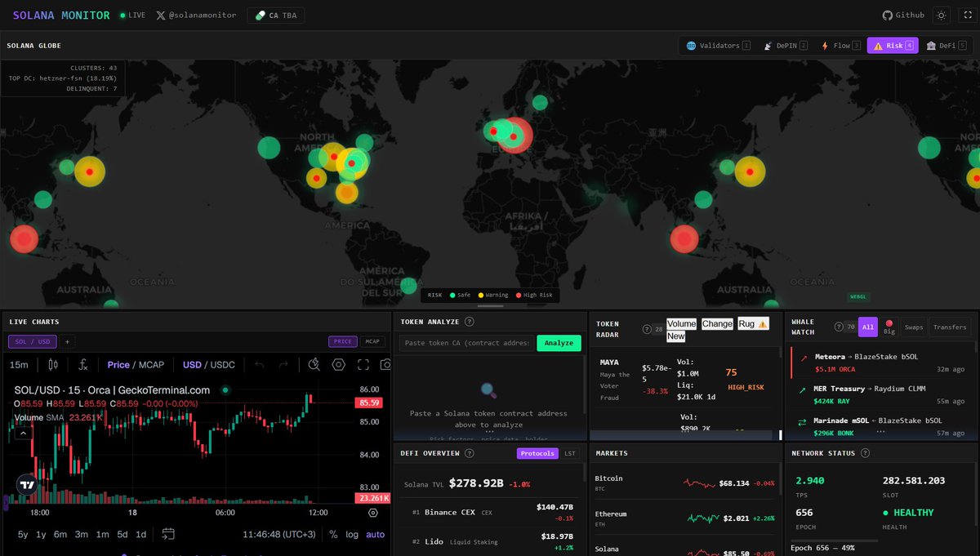
Task: Select the 6m chart range
Action: [x=60, y=535]
